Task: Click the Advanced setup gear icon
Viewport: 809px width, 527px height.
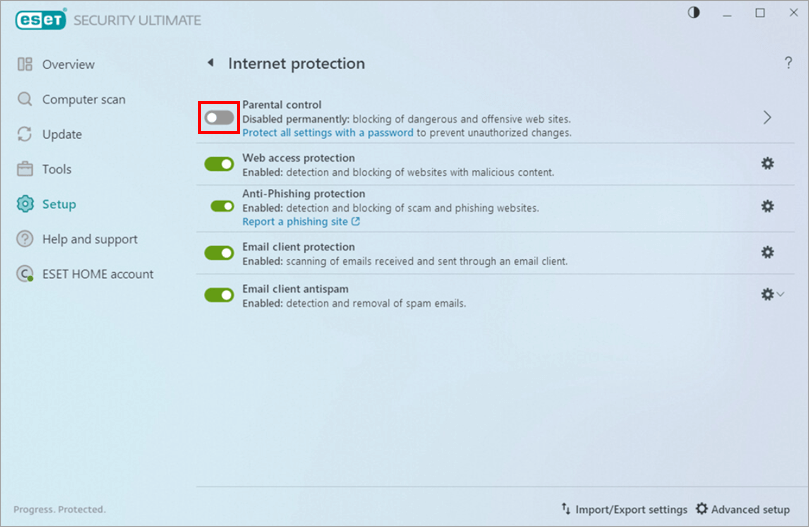Action: click(701, 509)
